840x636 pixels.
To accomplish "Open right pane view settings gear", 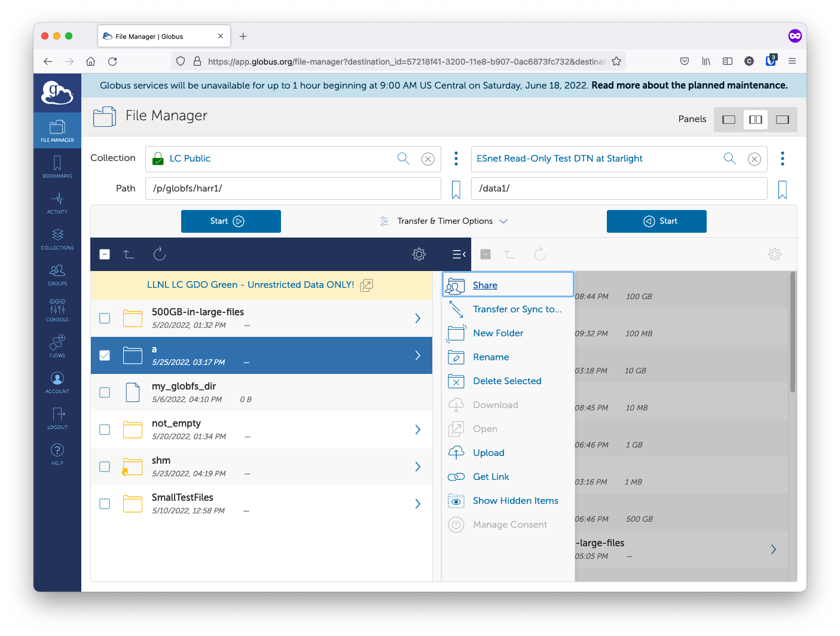I will pyautogui.click(x=775, y=254).
